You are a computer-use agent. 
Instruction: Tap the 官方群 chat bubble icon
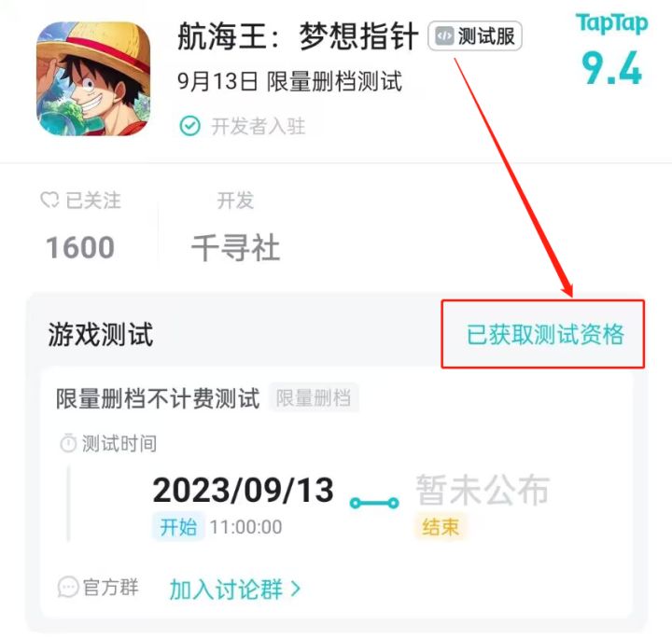(x=68, y=587)
